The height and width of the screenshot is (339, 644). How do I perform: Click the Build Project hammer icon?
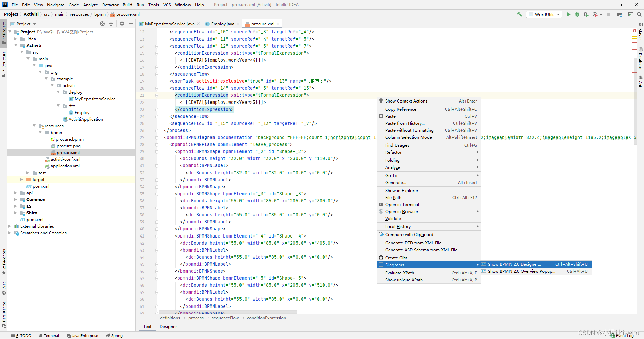coord(519,14)
